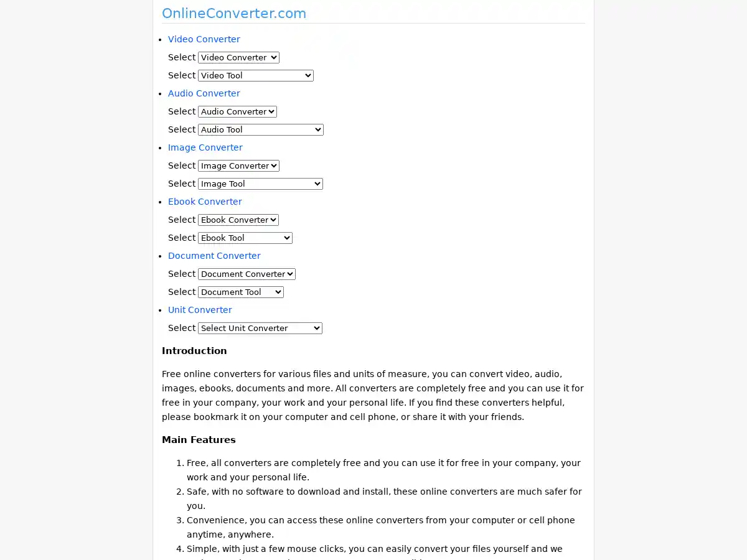The image size is (747, 560).
Task: Open the Audio Converter dropdown
Action: point(237,111)
